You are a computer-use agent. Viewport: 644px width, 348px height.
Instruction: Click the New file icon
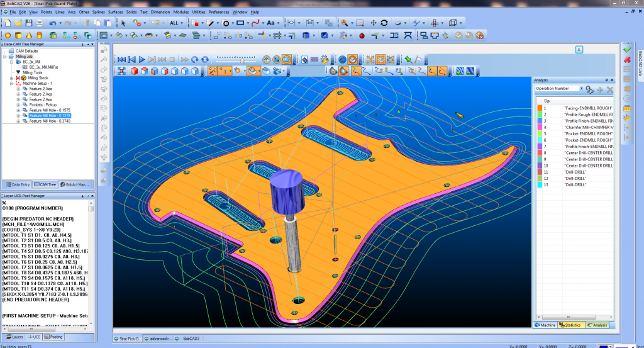coord(8,23)
